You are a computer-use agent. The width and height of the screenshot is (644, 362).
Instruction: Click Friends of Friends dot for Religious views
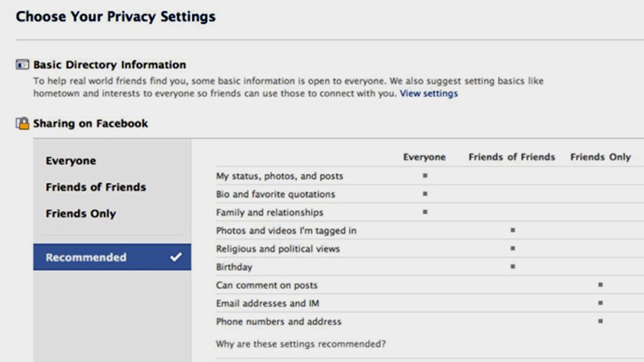coord(513,248)
